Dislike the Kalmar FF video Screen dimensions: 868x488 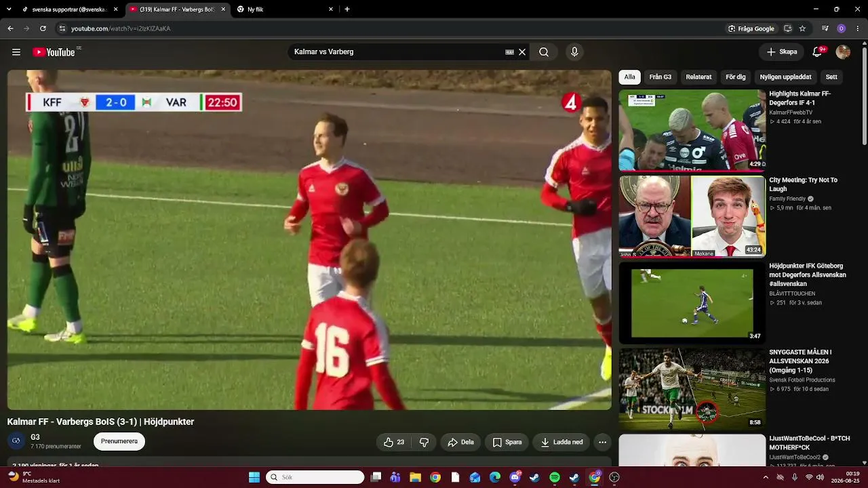click(x=424, y=443)
